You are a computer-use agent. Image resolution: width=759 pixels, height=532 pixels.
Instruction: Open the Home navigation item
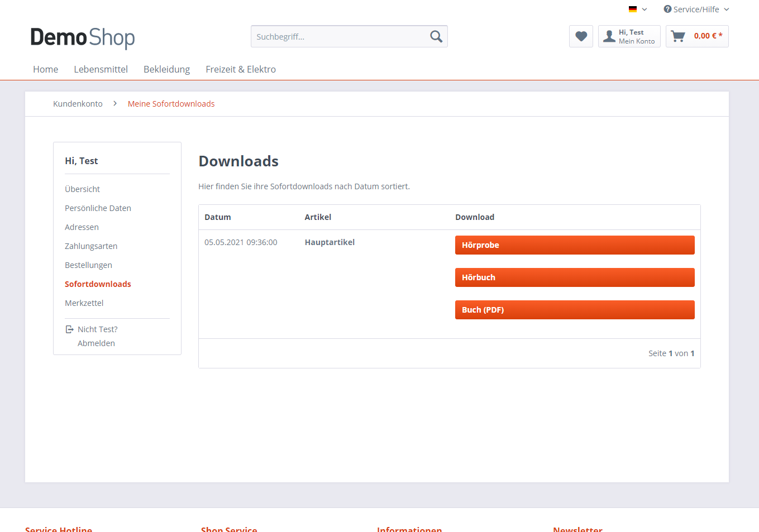click(x=46, y=69)
